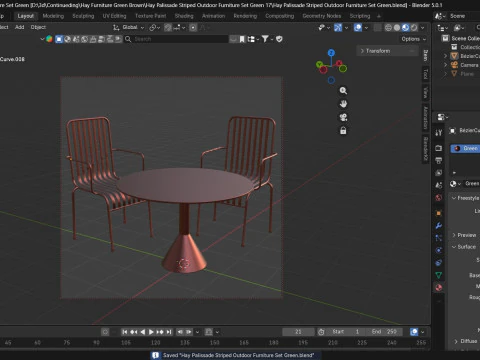Open the Object properties tab icon
This screenshot has height=360, width=480.
click(x=439, y=213)
